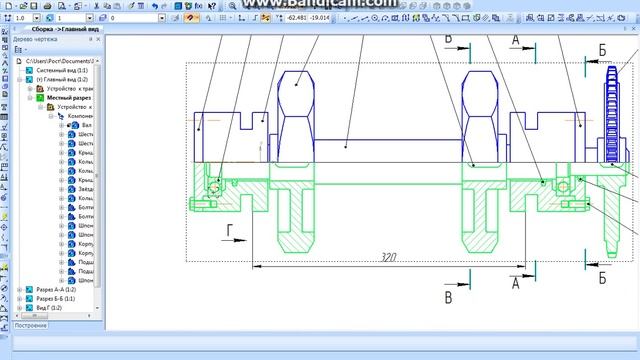Close the Дерево чертежа panel
The height and width of the screenshot is (360, 640).
pyautogui.click(x=98, y=39)
